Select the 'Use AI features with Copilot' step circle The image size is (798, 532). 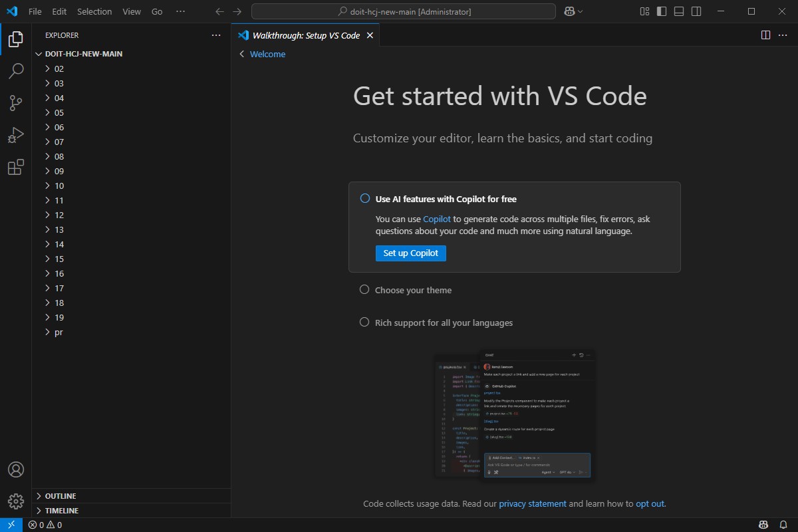click(364, 198)
